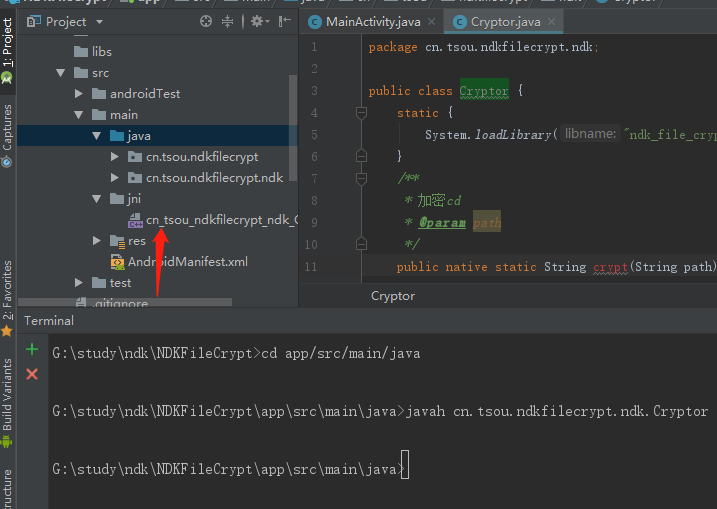Expand the cn.tsou.ndkfilecrypt.ndk package

(115, 178)
